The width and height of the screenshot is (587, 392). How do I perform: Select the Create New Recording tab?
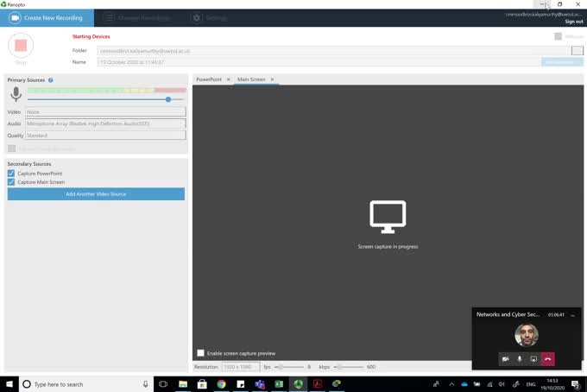coord(47,17)
